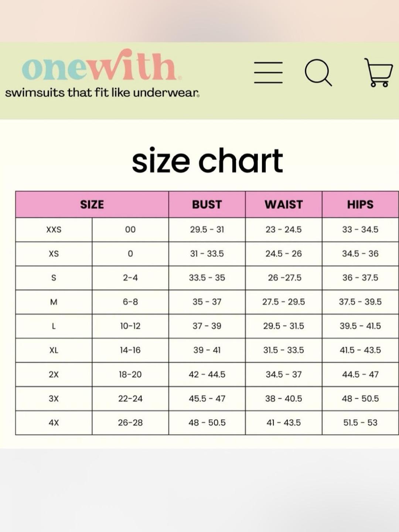
Task: Select the XS size cell
Action: (x=54, y=254)
